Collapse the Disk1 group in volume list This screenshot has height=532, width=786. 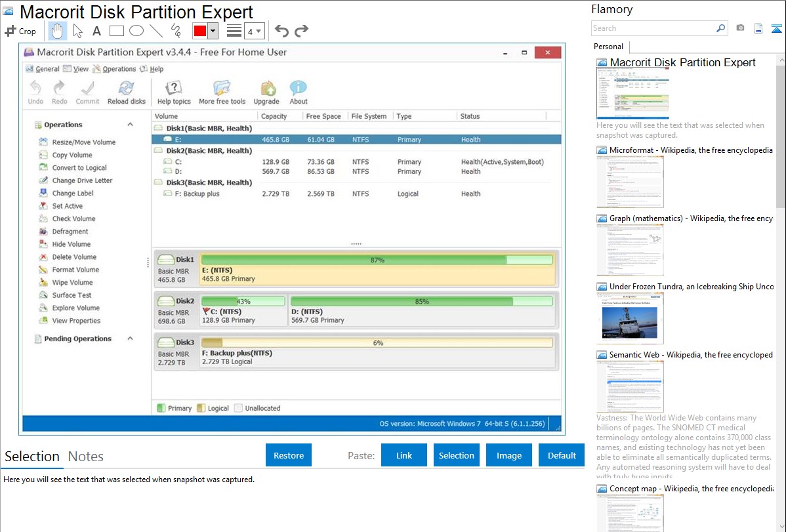(158, 129)
